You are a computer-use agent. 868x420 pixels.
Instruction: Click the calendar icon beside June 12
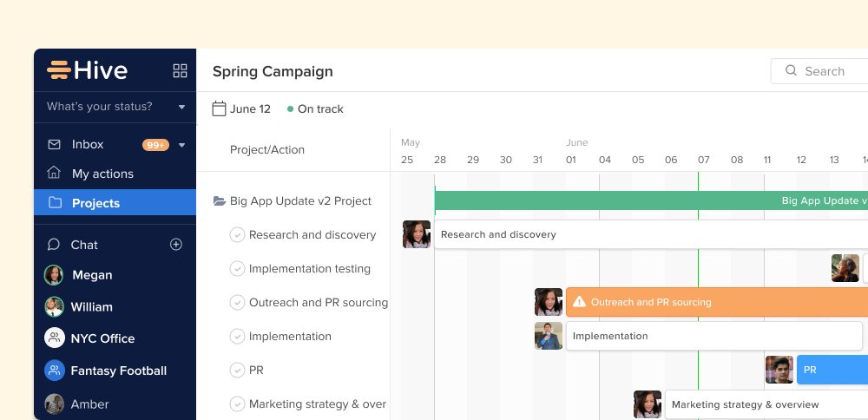tap(220, 109)
